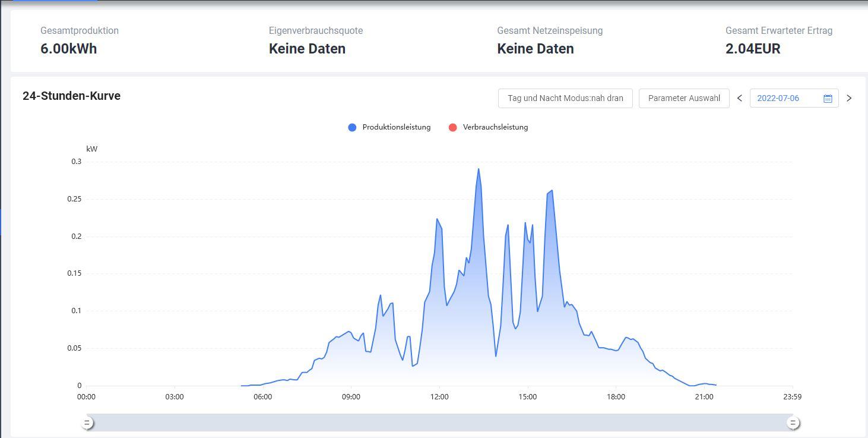Viewport: 868px width, 438px height.
Task: Go to previous day with left arrow
Action: click(740, 98)
